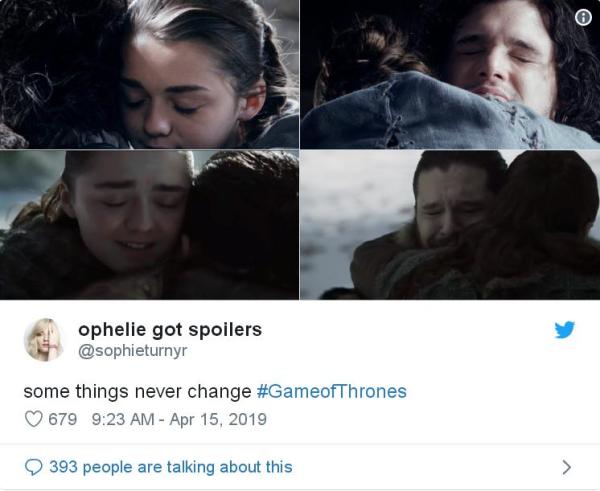Click the date Apr 15, 2019
This screenshot has height=491, width=600.
[218, 419]
